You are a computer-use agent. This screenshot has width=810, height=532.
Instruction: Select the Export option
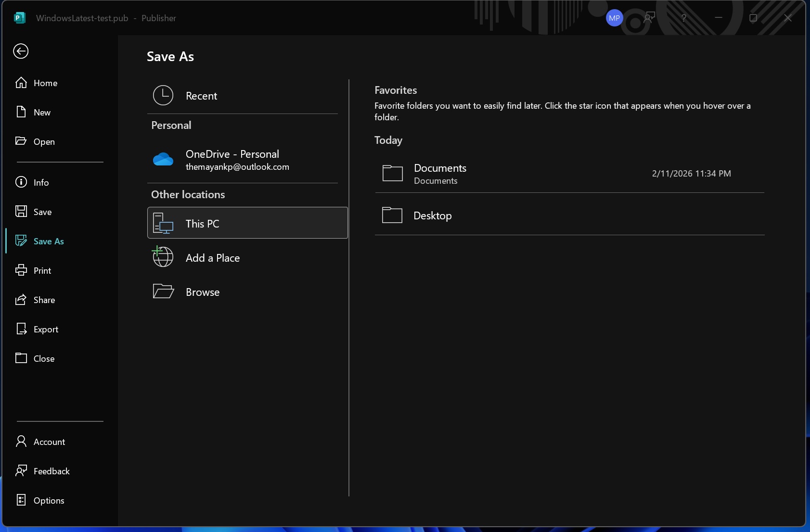[46, 329]
